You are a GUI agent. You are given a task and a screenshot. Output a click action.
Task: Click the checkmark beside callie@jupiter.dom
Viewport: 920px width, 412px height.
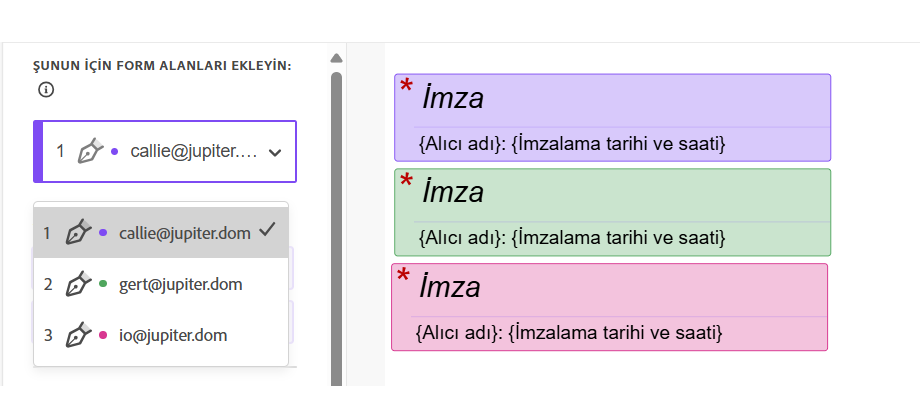[x=266, y=230]
